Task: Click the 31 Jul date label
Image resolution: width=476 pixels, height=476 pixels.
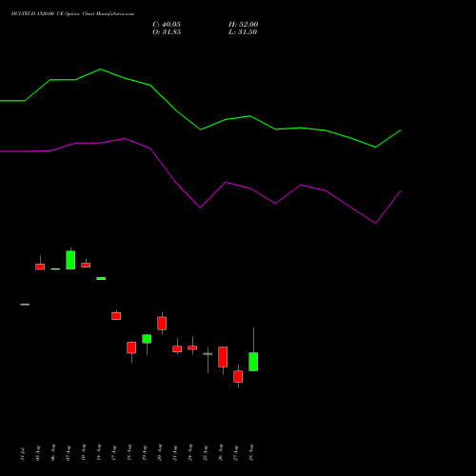Action: 23,454
